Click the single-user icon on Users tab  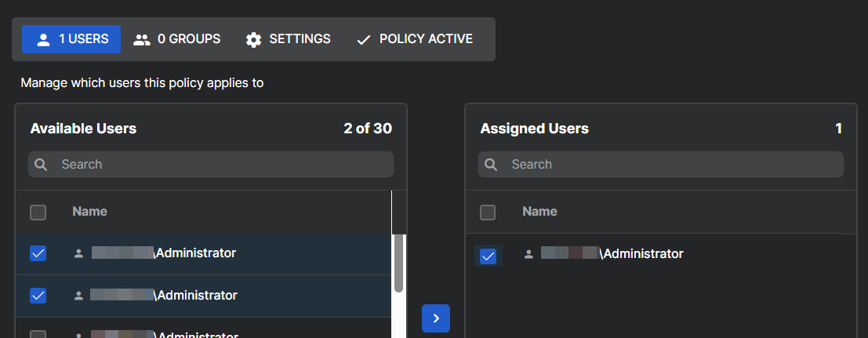(43, 40)
